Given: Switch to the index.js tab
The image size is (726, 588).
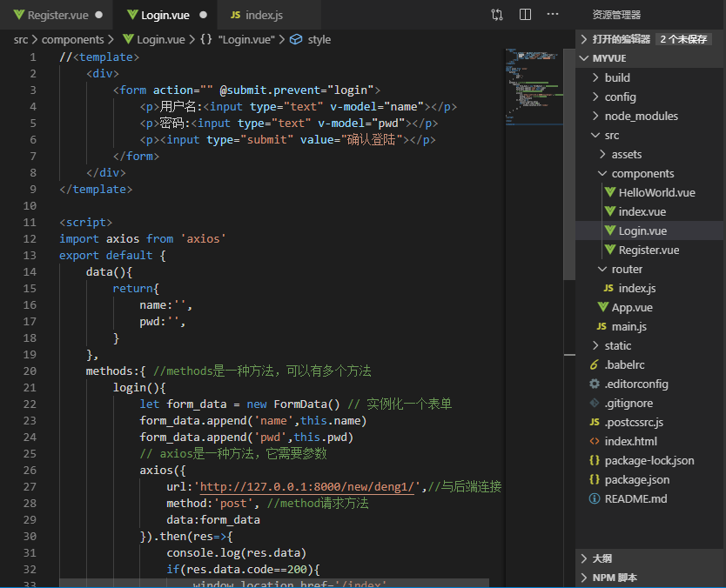Looking at the screenshot, I should click(x=263, y=16).
